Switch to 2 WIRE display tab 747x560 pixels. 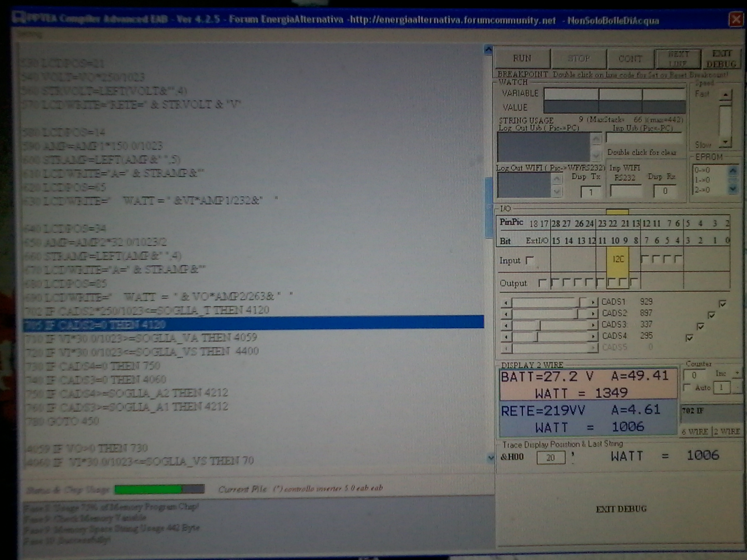coord(727,432)
